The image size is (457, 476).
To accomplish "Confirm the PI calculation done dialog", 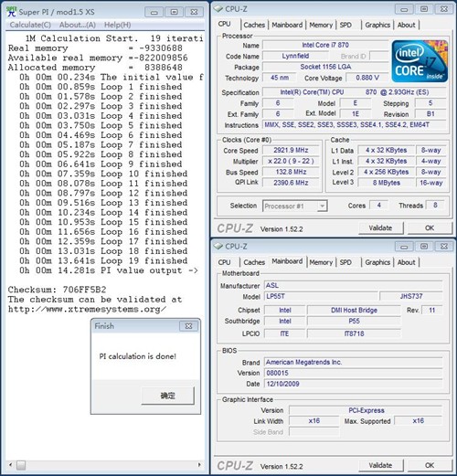I will (x=167, y=396).
